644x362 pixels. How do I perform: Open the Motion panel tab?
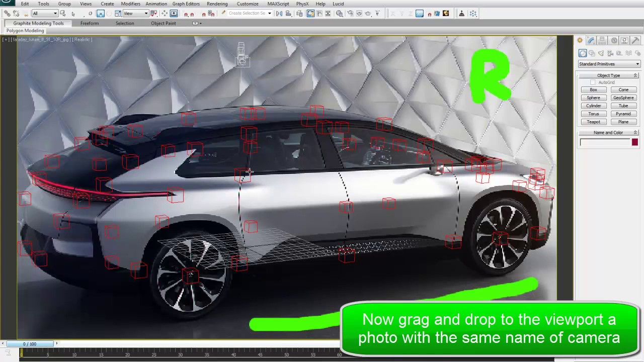click(x=614, y=41)
